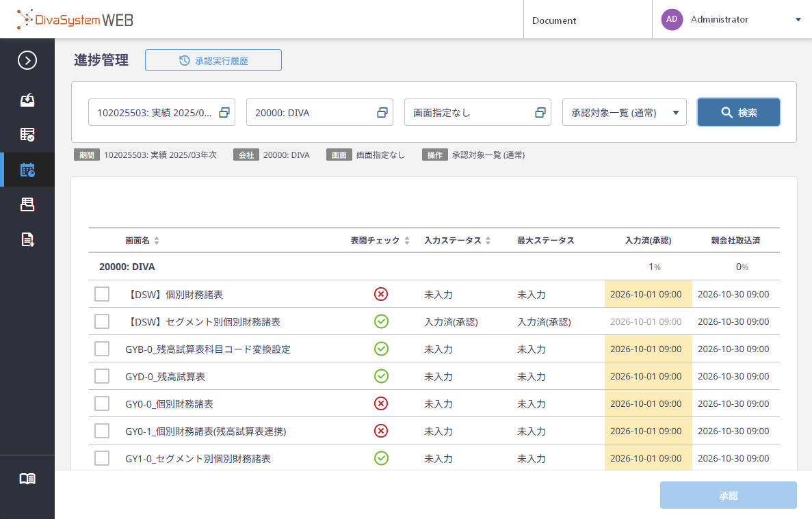Expand the sidebar with the arrow circle icon
This screenshot has height=519, width=812.
(x=27, y=61)
